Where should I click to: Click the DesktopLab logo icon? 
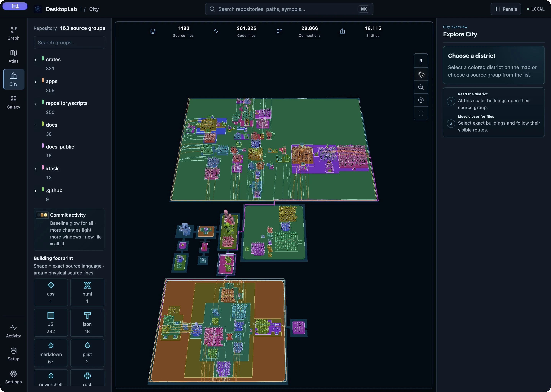coord(38,9)
